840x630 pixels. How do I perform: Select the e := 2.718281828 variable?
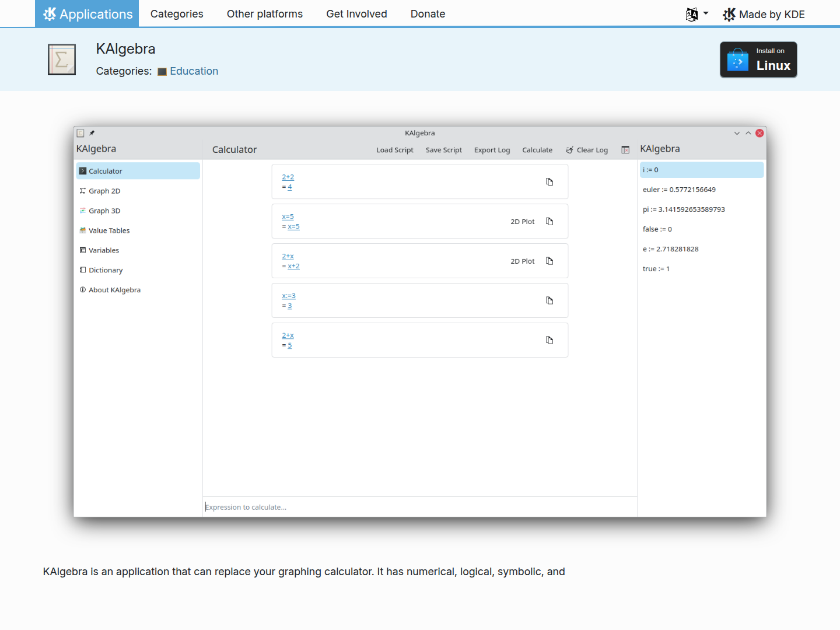point(702,249)
